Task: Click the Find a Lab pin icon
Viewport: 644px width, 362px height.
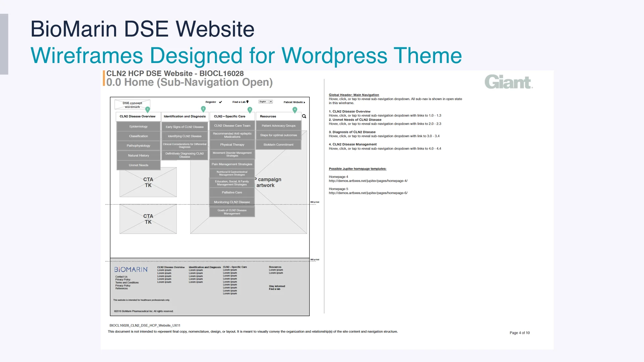Action: coord(248,102)
